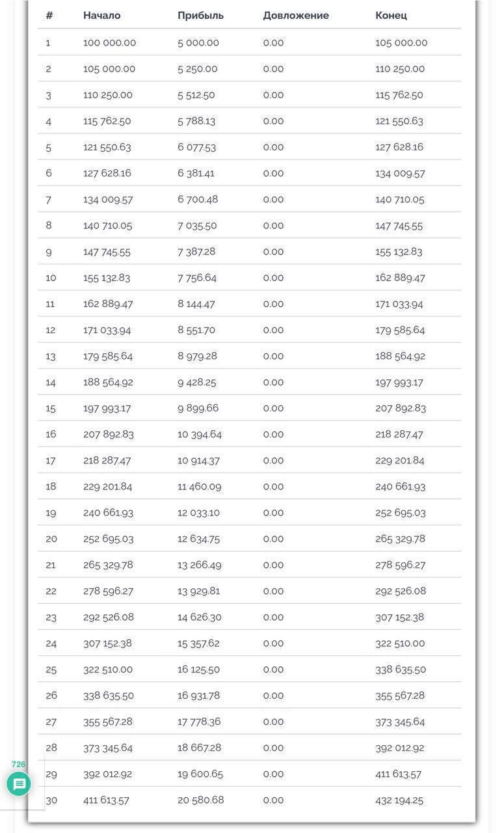Select the Прибыль column header

point(200,15)
